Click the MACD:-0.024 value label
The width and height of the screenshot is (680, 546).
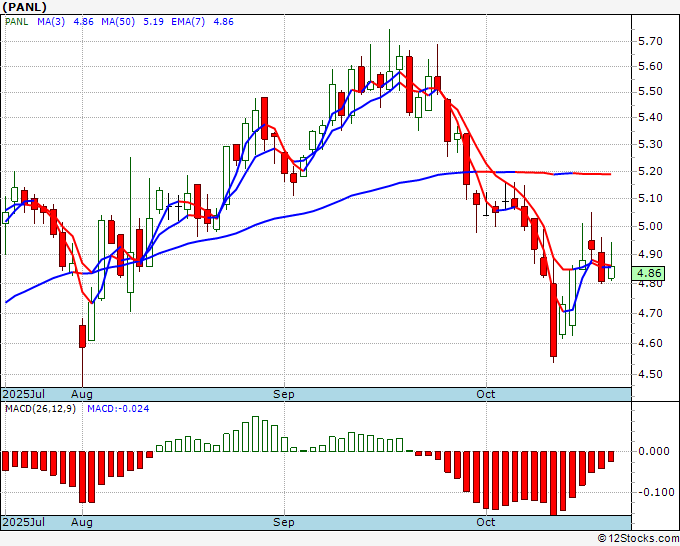(x=118, y=409)
